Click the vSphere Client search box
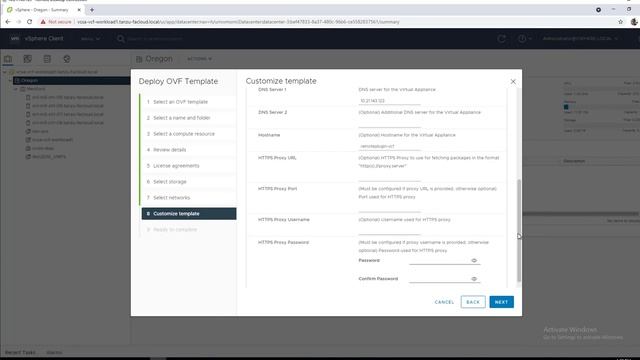This screenshot has width=640, height=360. (x=155, y=39)
